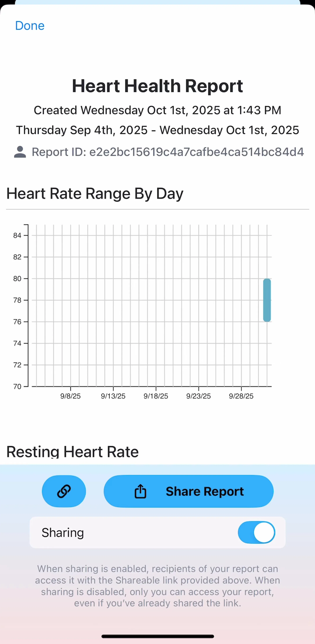Tap the 9/23/25 date axis label
Screen dimensions: 315x644
(199, 396)
